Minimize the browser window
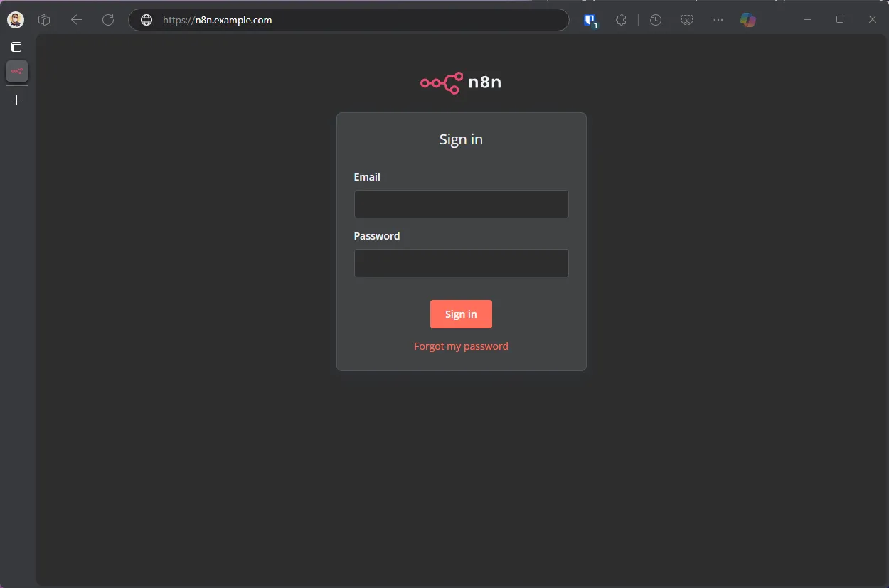889x588 pixels. click(807, 20)
